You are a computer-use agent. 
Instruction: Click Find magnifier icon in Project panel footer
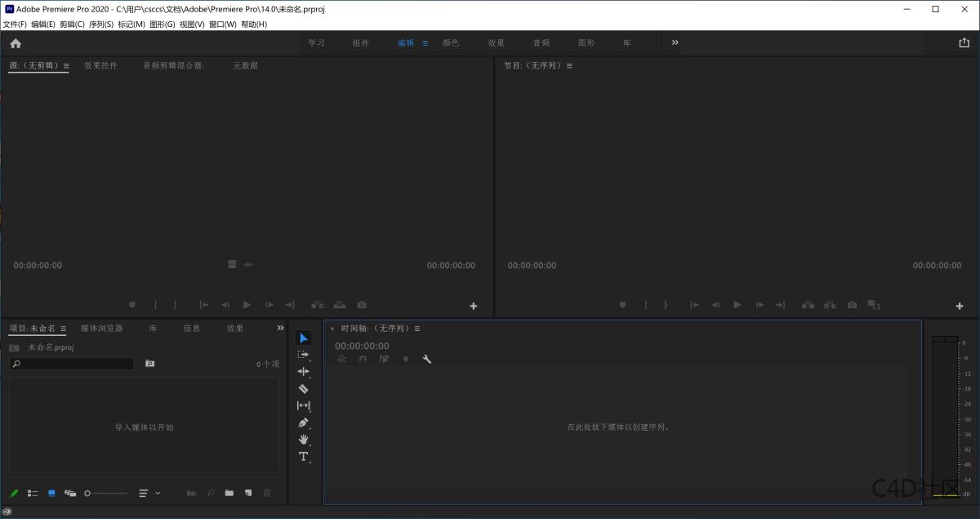(x=211, y=493)
